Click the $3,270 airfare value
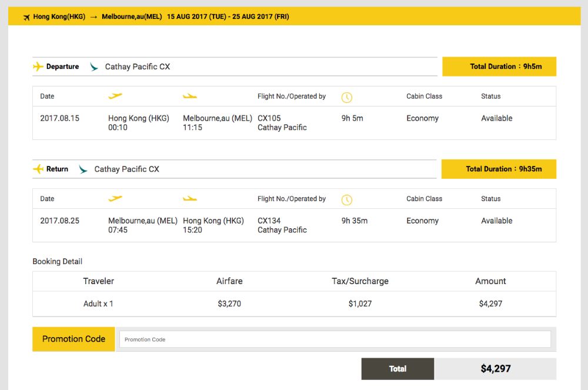This screenshot has height=390, width=588. 229,304
